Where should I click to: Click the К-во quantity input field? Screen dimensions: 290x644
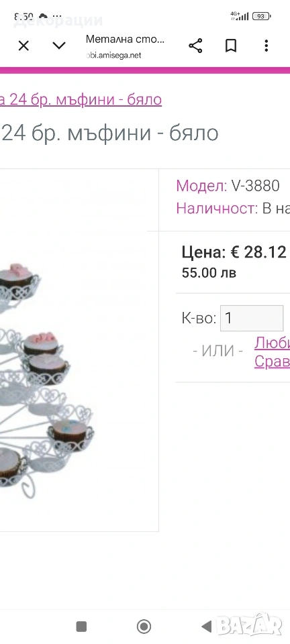point(252,318)
